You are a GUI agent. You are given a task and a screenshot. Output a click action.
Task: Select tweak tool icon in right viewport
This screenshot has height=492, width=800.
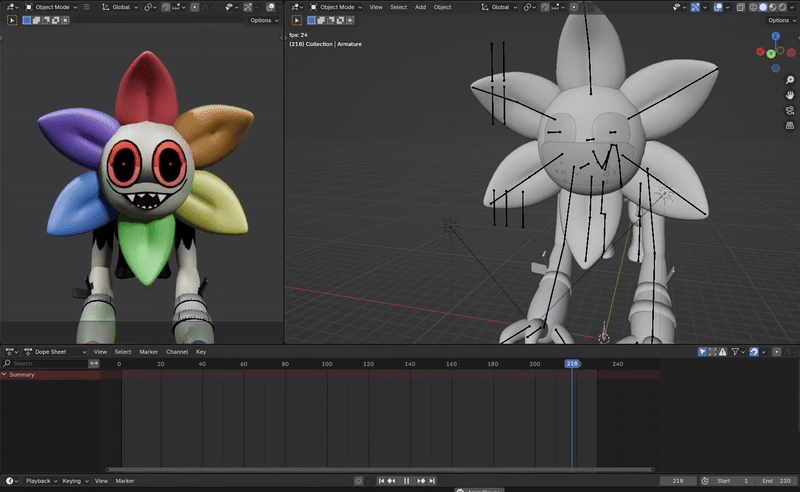[x=296, y=20]
